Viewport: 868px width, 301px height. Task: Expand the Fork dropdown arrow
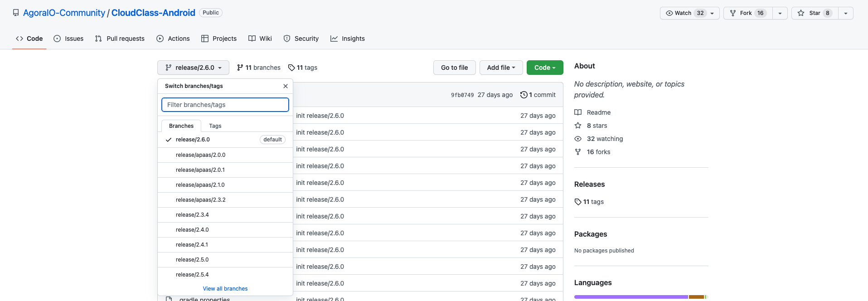780,13
